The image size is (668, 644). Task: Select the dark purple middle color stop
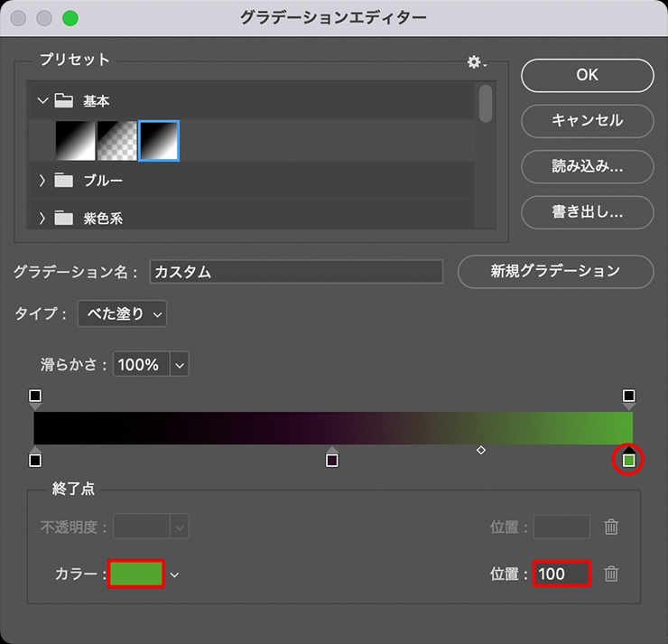click(332, 457)
